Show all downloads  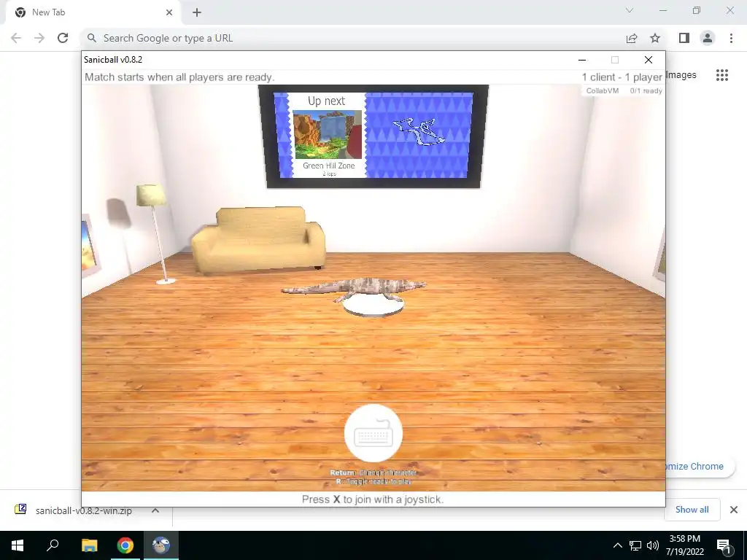[692, 510]
